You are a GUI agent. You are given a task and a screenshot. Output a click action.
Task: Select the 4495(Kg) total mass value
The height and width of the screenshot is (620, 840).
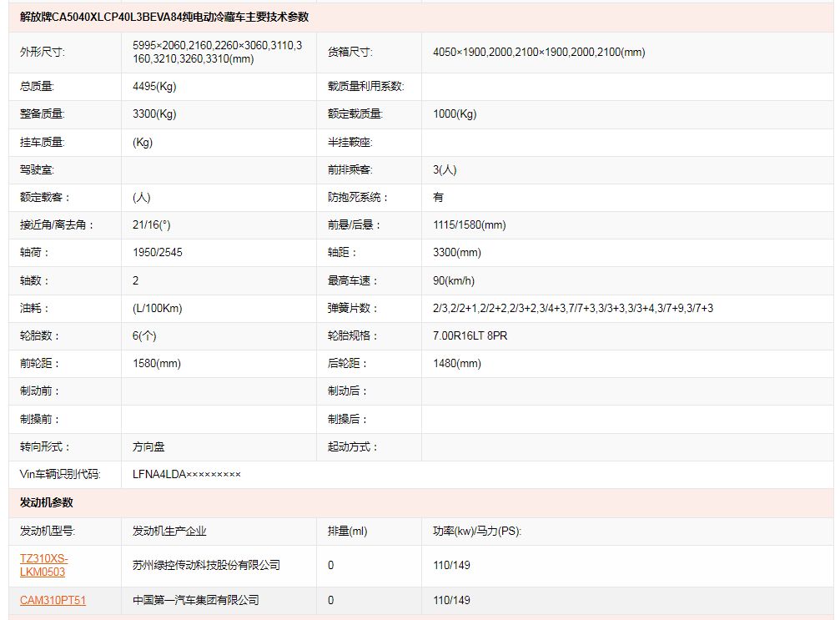pyautogui.click(x=154, y=86)
